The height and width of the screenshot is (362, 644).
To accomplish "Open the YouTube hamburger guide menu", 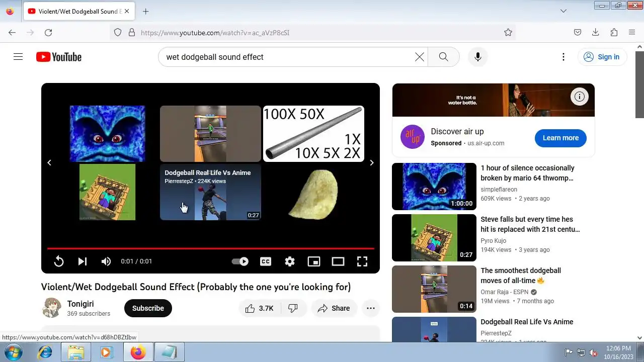I will pyautogui.click(x=18, y=57).
